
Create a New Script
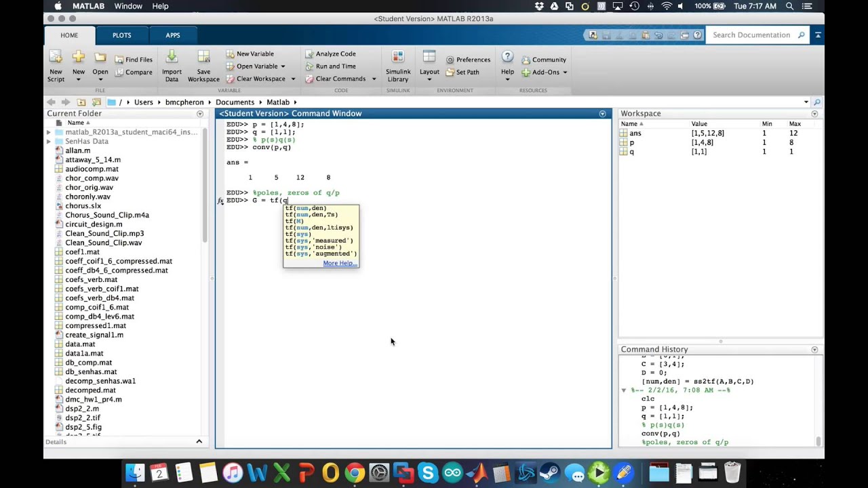[x=56, y=66]
